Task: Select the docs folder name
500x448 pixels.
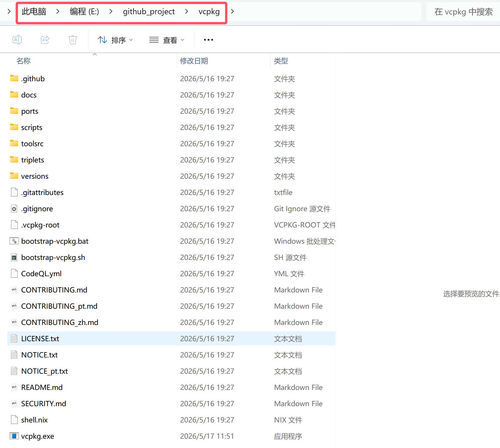Action: click(x=29, y=95)
